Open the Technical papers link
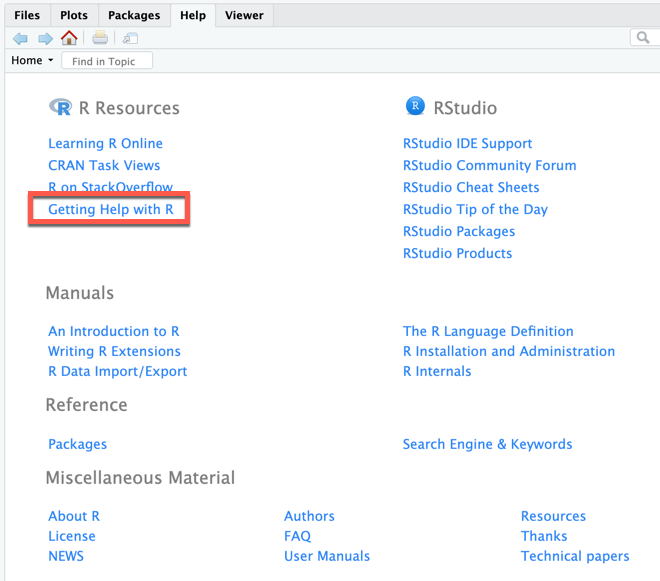Image resolution: width=660 pixels, height=581 pixels. click(x=575, y=556)
